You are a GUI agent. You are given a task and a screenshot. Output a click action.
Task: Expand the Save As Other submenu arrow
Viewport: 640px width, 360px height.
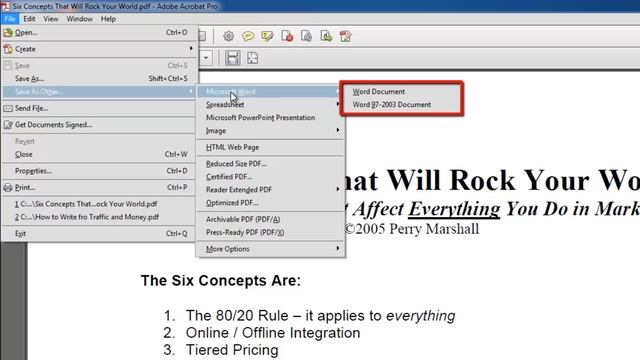coord(191,91)
